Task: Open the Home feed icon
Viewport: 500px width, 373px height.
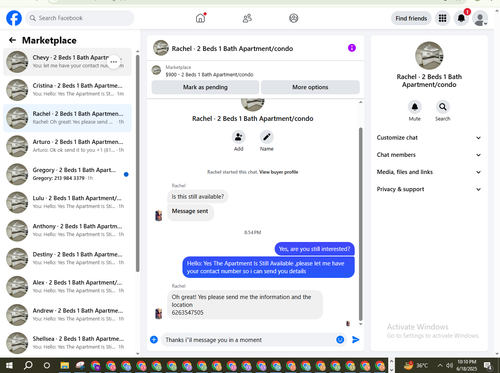Action: (200, 18)
